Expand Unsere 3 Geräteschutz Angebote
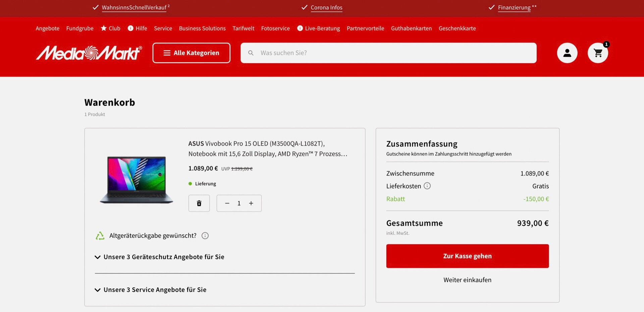This screenshot has width=644, height=312. pyautogui.click(x=160, y=257)
